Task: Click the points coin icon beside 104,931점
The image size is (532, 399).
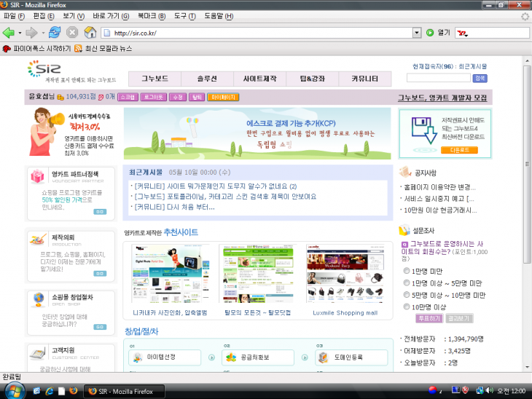Action: [x=60, y=98]
